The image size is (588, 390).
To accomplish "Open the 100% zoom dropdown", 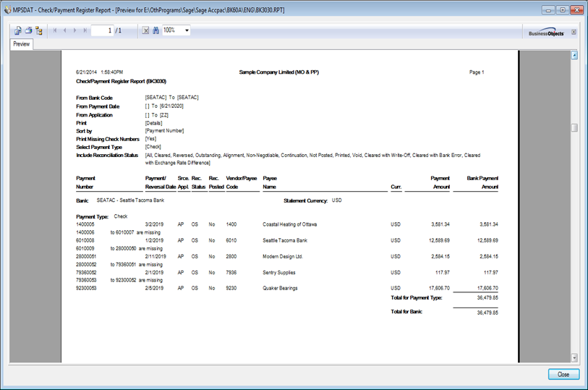I will 187,30.
